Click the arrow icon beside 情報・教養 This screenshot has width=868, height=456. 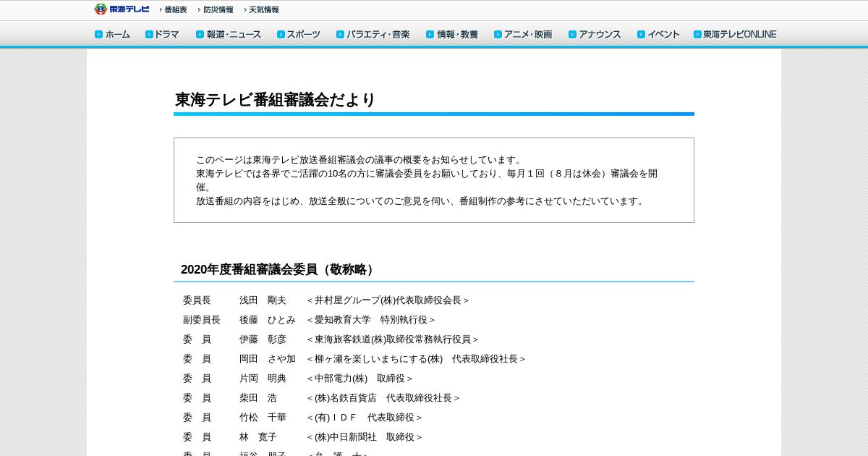pos(430,35)
